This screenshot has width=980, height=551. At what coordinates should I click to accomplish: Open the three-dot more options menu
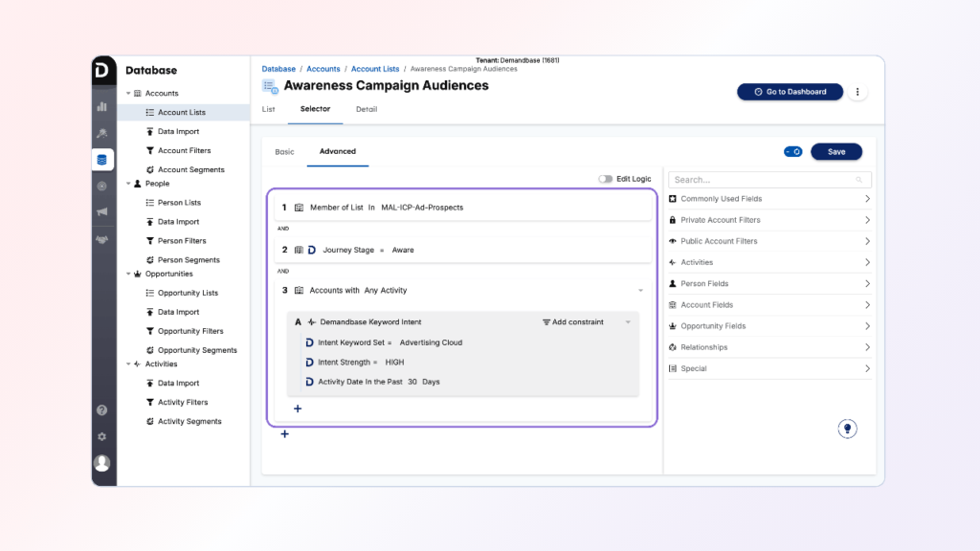click(857, 92)
